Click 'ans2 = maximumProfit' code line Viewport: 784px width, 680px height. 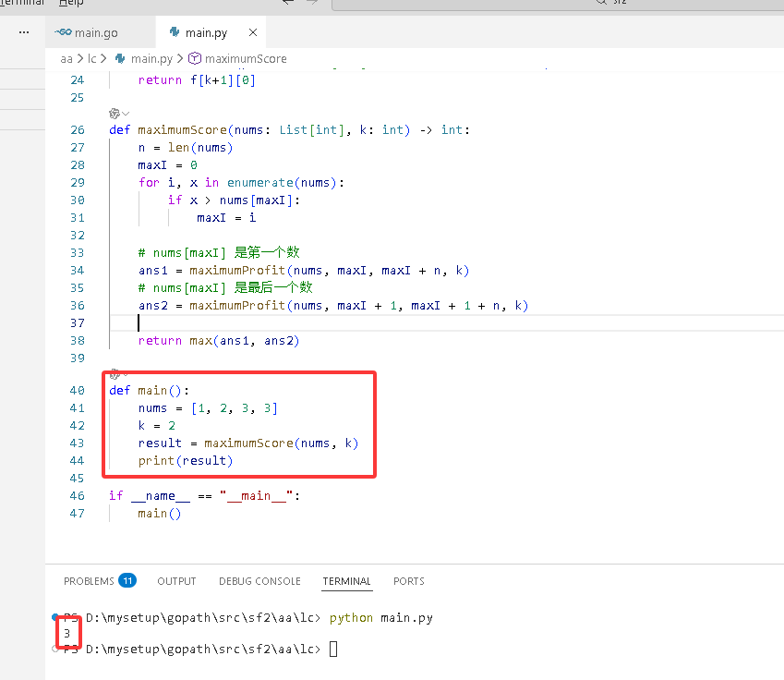point(333,306)
